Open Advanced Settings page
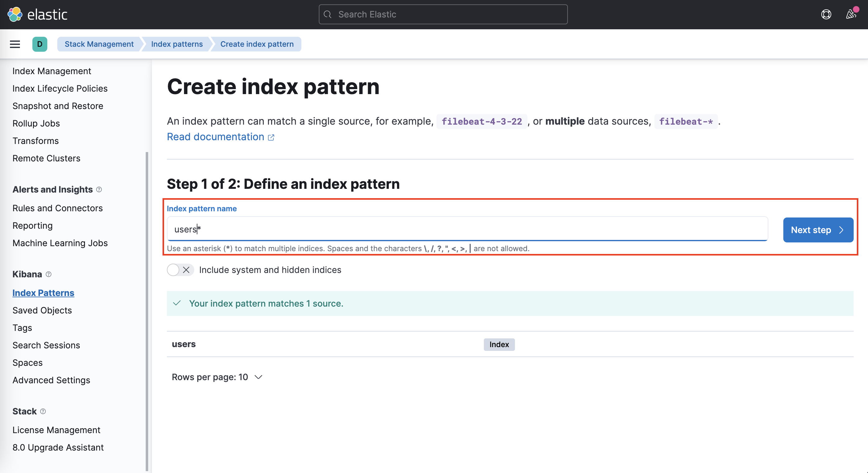Screen dimensions: 868x473 point(52,380)
